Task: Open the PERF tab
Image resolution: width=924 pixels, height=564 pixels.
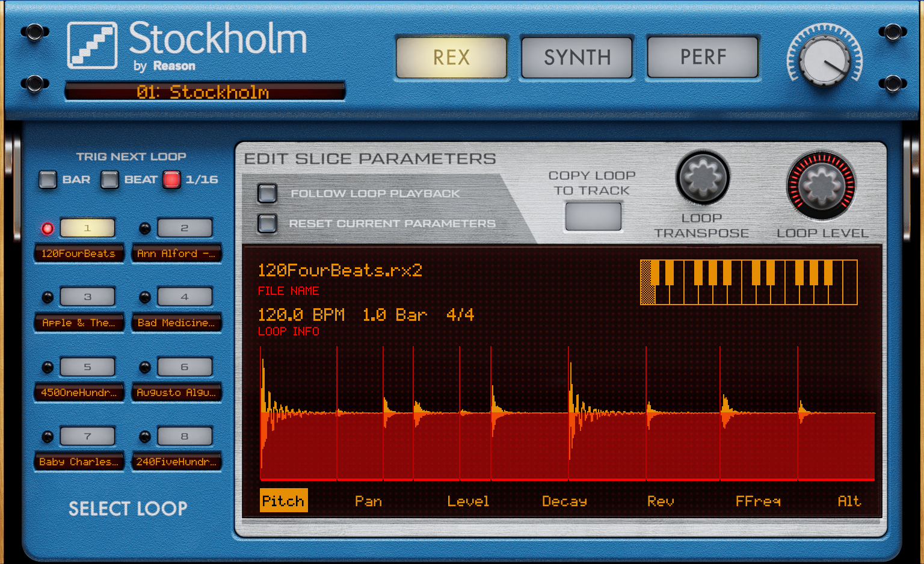Action: (703, 57)
